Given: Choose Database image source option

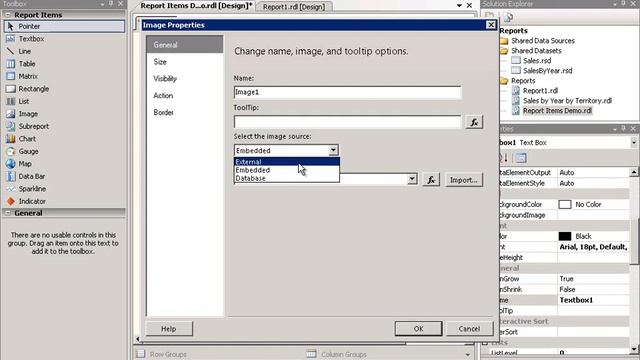Looking at the screenshot, I should point(287,178).
